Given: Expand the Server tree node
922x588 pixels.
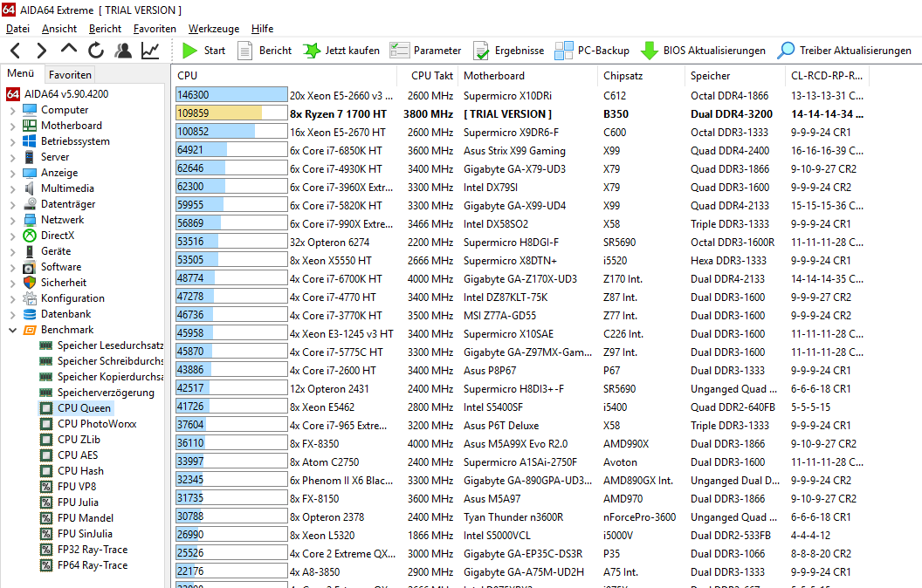Looking at the screenshot, I should tap(12, 157).
